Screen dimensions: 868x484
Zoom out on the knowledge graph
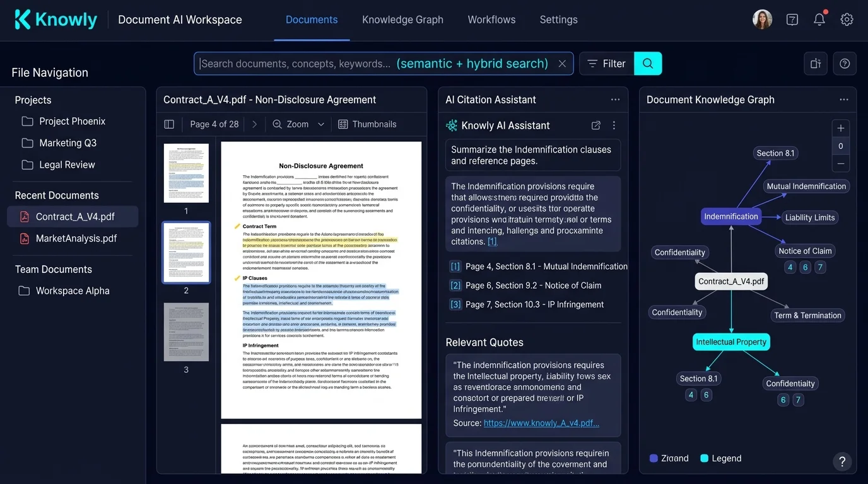(x=841, y=163)
